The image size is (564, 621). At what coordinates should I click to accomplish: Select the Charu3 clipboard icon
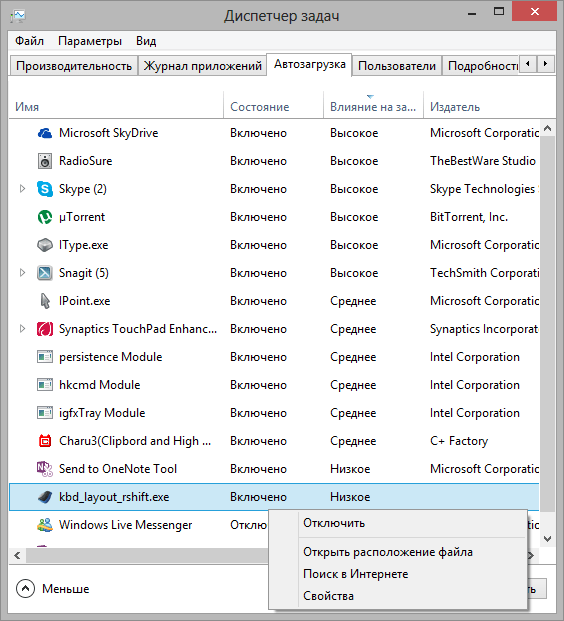click(x=45, y=441)
